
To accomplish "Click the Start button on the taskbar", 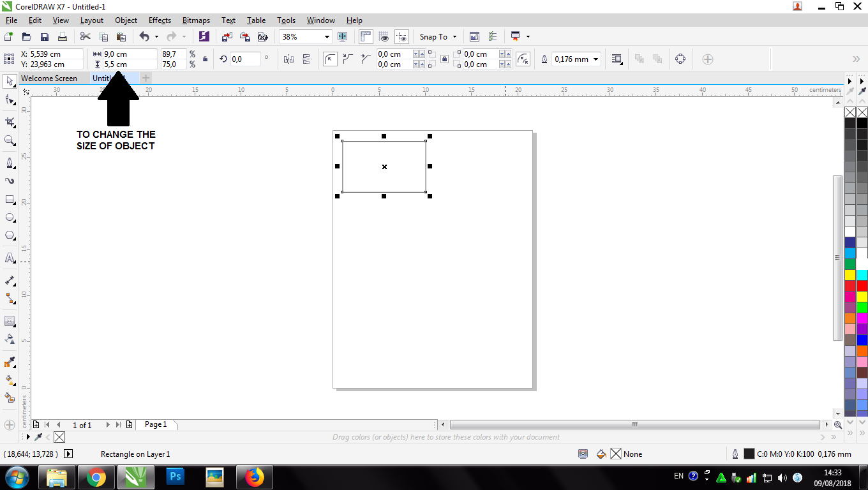I will pos(17,477).
